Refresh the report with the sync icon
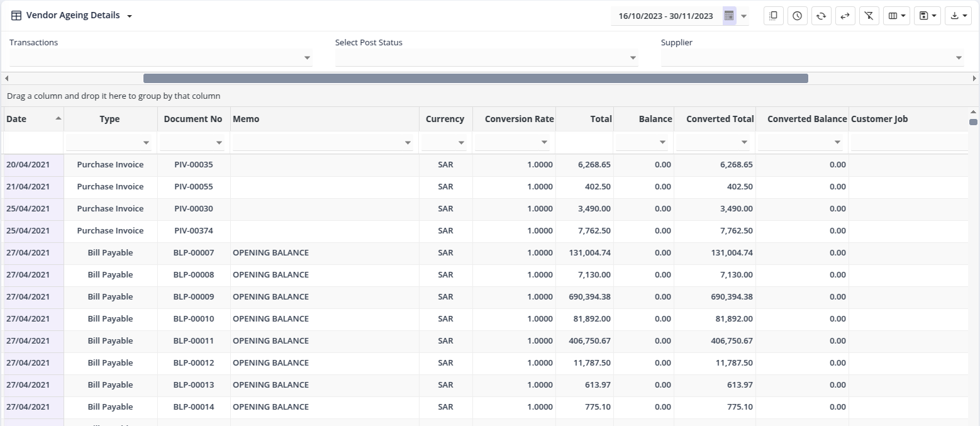Viewport: 980px width, 426px height. click(x=821, y=16)
